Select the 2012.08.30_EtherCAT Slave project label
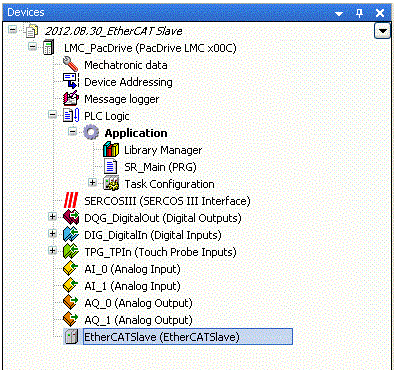399x381 pixels. (x=114, y=31)
